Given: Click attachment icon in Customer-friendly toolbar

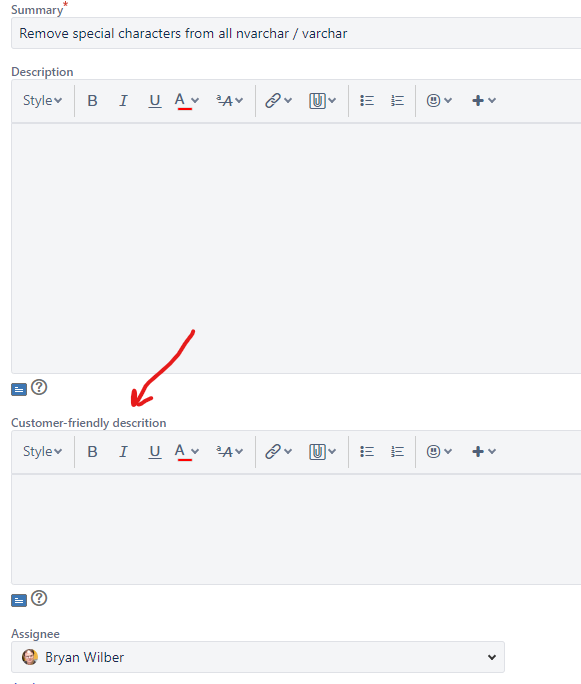Looking at the screenshot, I should click(x=317, y=451).
